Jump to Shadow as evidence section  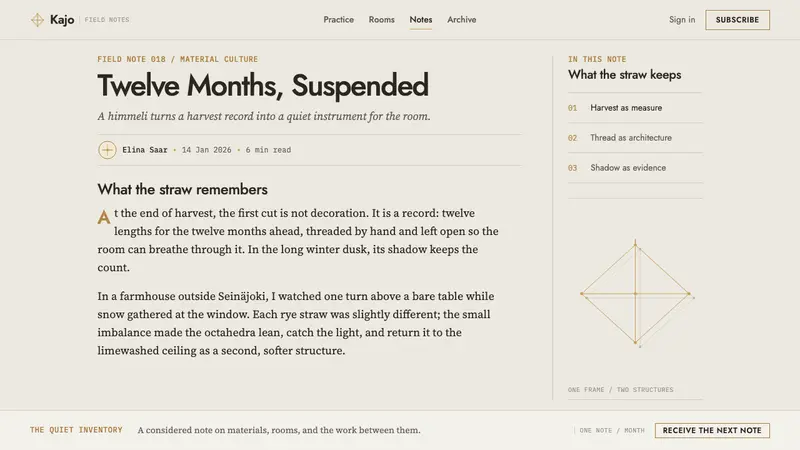tap(635, 168)
